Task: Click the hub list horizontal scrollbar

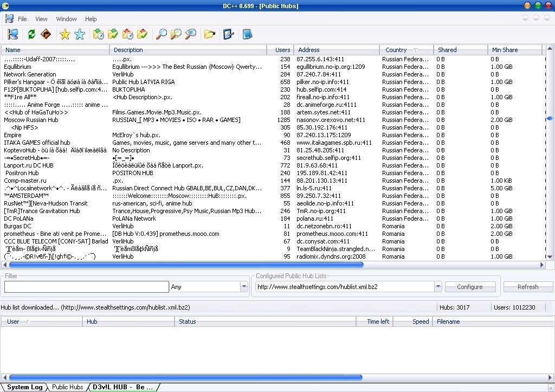Action: click(185, 265)
